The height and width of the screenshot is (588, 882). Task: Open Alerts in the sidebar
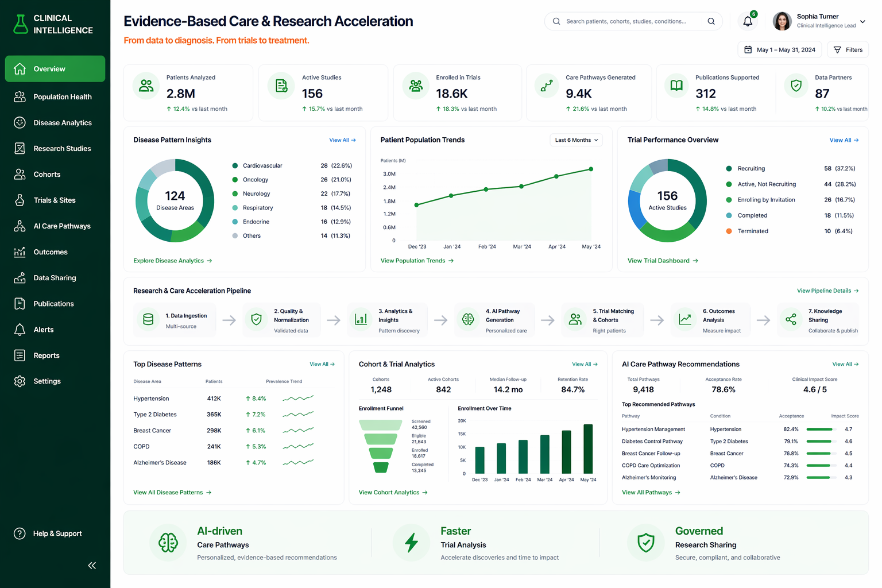coord(55,330)
